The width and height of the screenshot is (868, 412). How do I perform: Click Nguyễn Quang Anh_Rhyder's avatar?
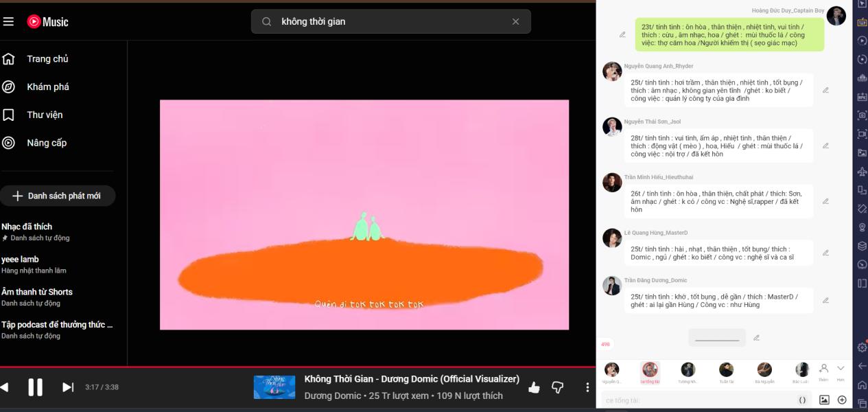coord(612,71)
